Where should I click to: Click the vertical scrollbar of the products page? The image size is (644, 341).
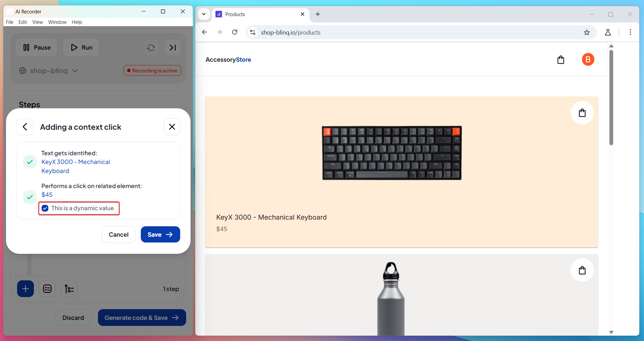pyautogui.click(x=611, y=97)
